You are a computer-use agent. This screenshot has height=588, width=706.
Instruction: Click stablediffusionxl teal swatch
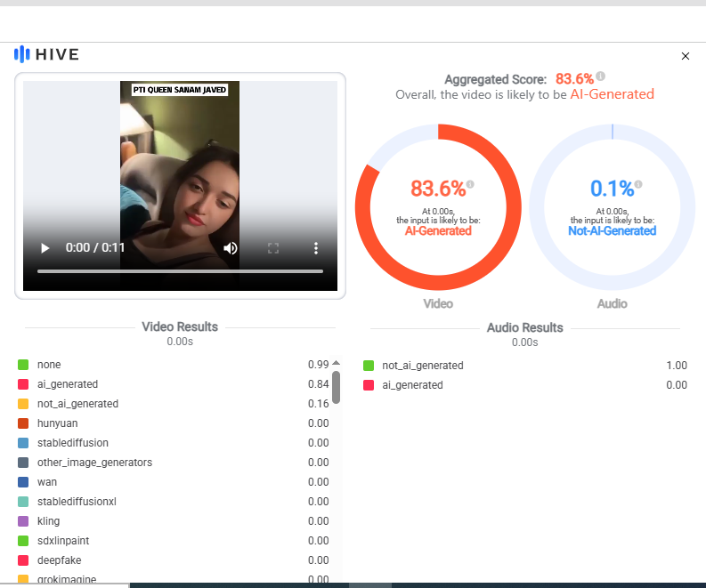pos(23,502)
